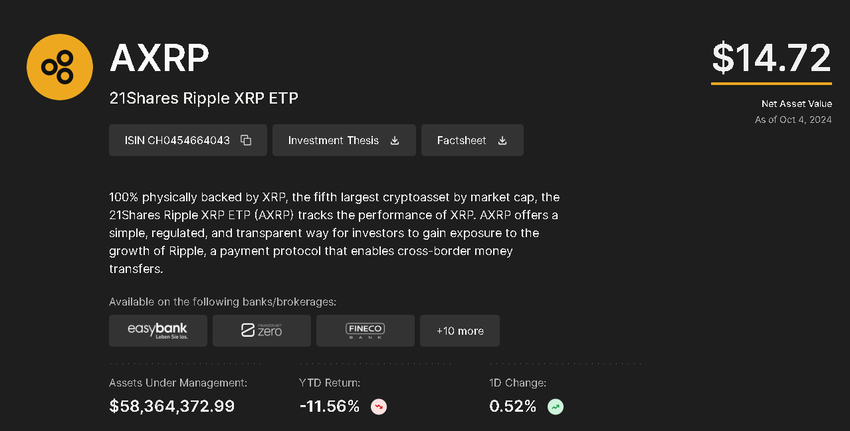This screenshot has width=850, height=431.
Task: Click the 0.52% 1D Change value
Action: pos(512,406)
